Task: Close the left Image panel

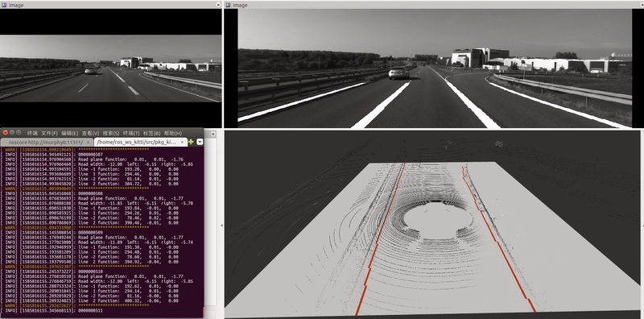Action: point(218,5)
